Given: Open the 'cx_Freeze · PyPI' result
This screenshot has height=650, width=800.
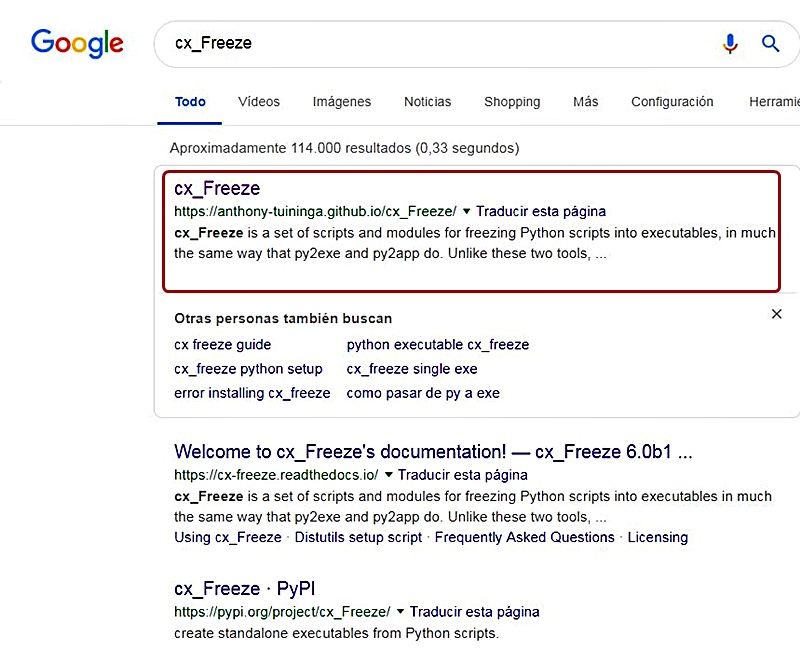Looking at the screenshot, I should point(245,588).
